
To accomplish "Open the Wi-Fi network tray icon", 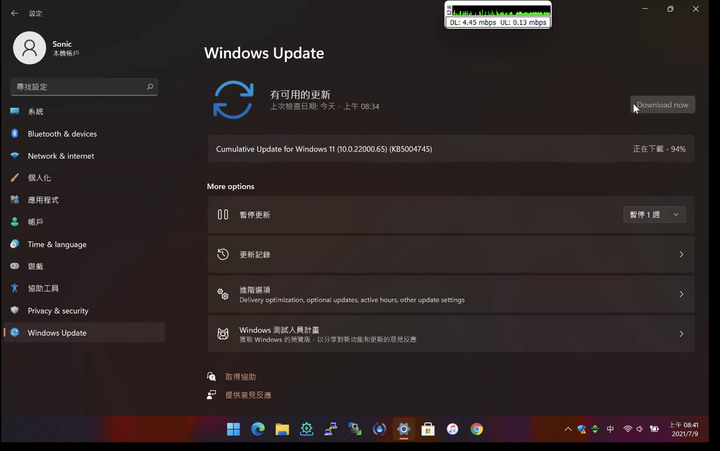I will (627, 429).
